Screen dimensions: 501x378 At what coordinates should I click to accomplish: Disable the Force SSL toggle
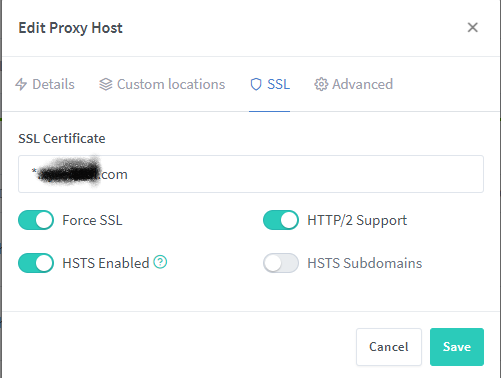coord(36,220)
